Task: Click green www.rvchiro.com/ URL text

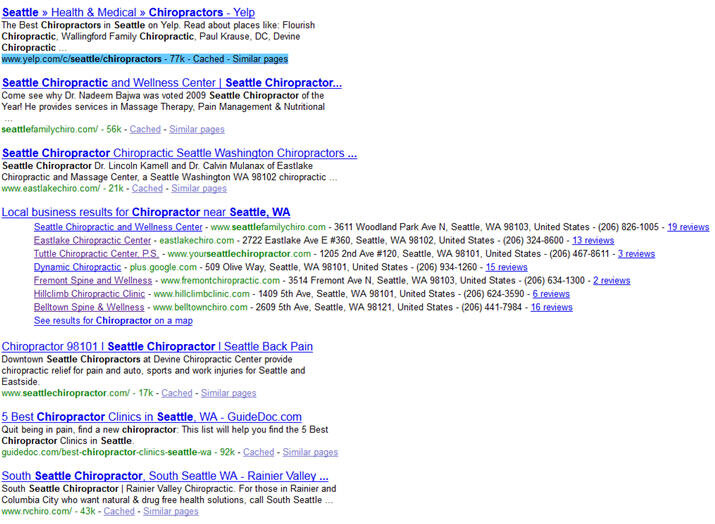Action: (x=36, y=511)
